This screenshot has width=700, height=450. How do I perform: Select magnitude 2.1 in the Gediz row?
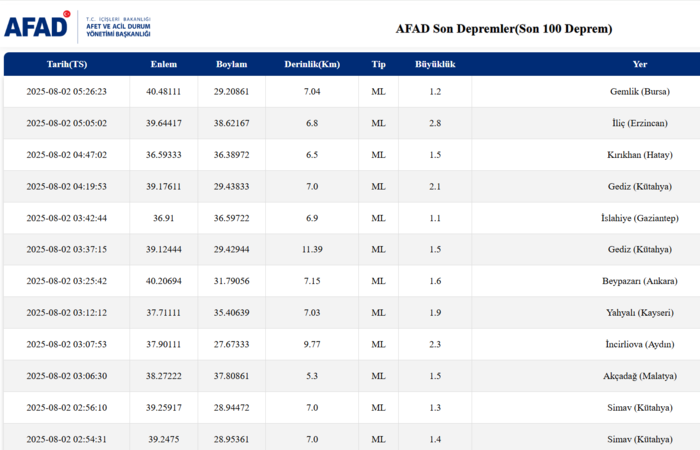[x=435, y=187]
